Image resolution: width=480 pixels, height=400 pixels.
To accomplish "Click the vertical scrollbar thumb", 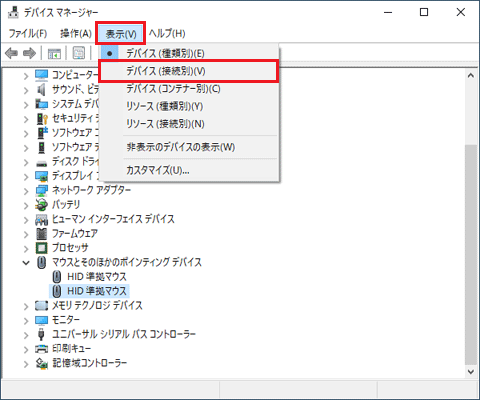I will [471, 254].
